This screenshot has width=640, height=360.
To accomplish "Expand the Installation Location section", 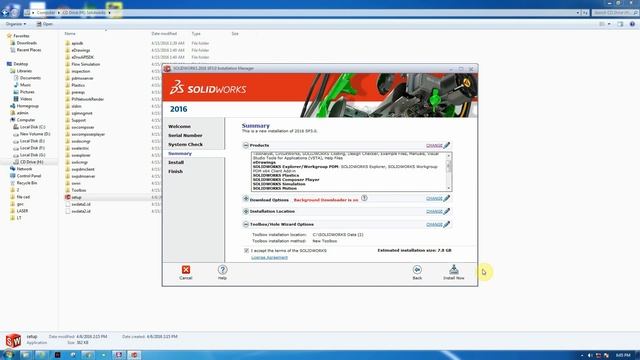I will (246, 211).
